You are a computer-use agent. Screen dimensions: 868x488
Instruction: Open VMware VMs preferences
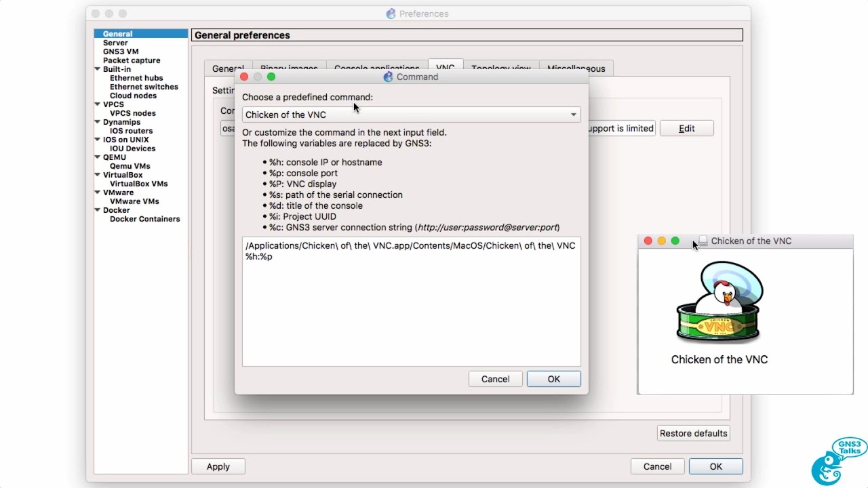(134, 201)
